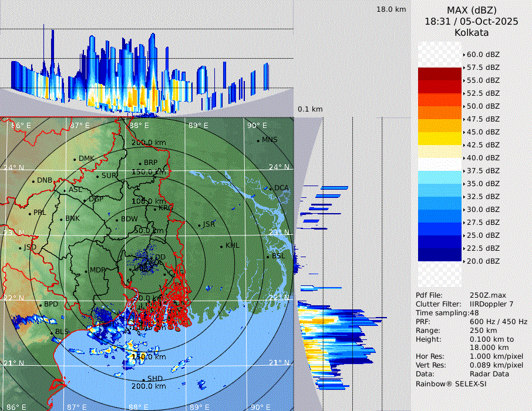Select the DCA station dot
Image resolution: width=532 pixels, height=411 pixels.
(271, 188)
